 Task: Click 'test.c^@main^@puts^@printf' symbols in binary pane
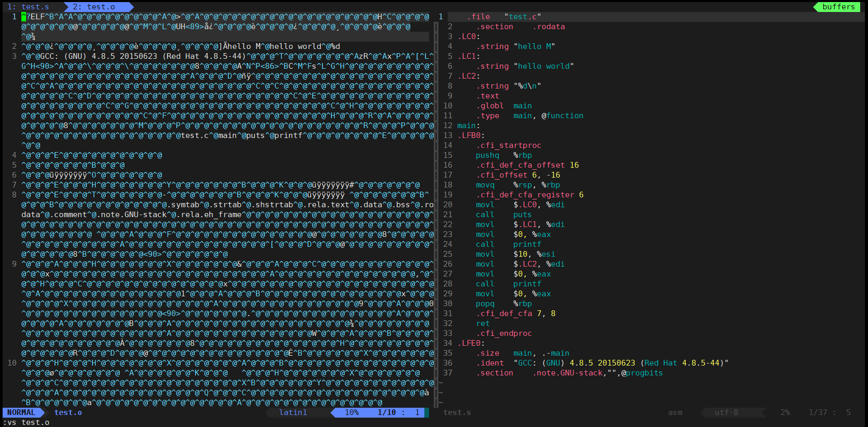pyautogui.click(x=242, y=135)
